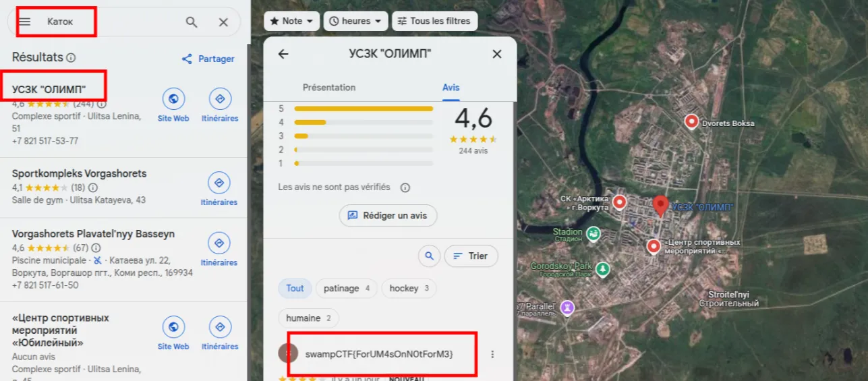Click the phone number +7 821 517-61-50
The width and height of the screenshot is (868, 381).
pyautogui.click(x=45, y=285)
